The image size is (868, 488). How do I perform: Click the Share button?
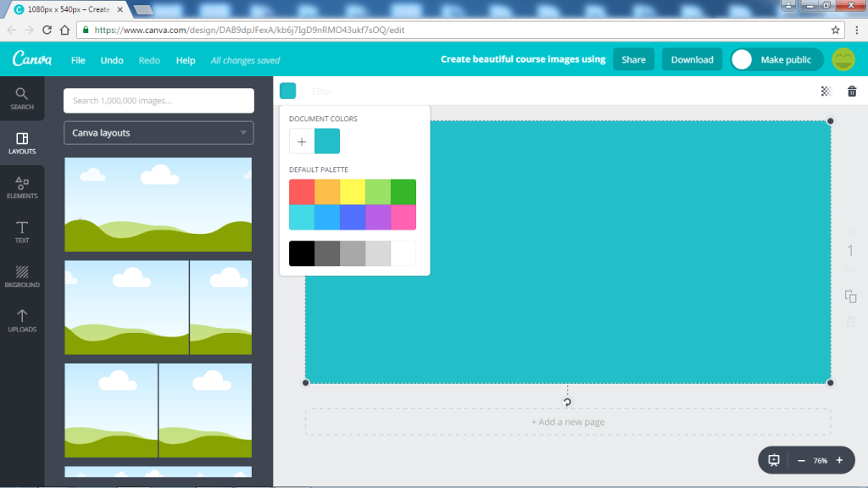point(633,59)
